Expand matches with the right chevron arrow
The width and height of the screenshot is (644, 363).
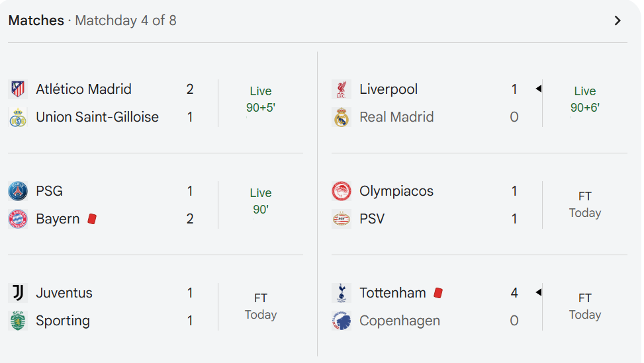coord(618,20)
